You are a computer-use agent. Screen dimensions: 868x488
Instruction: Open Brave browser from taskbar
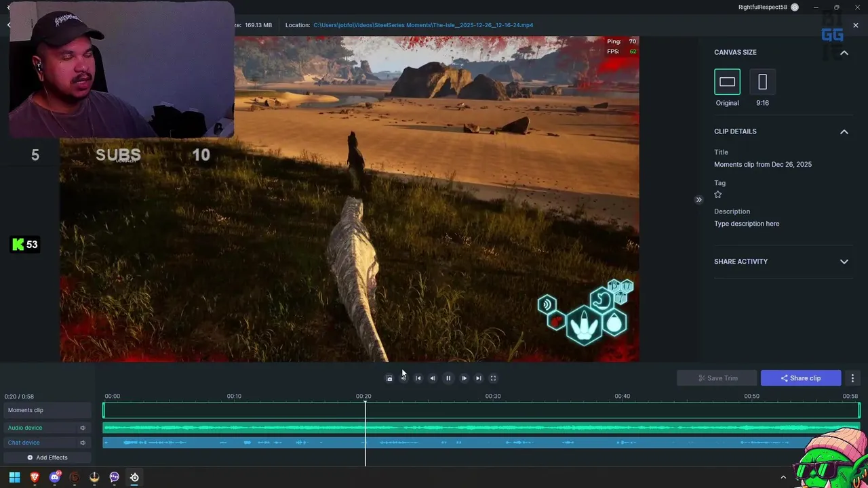[35, 477]
